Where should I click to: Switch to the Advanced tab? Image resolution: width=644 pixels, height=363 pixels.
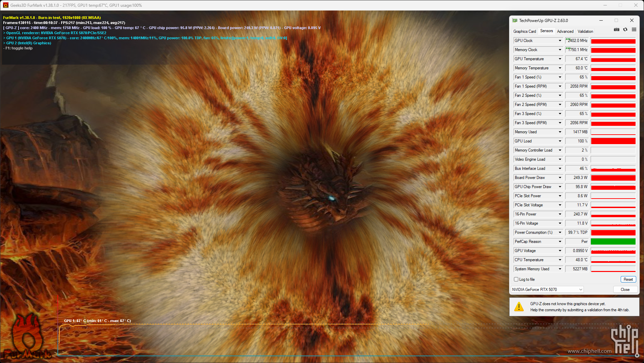(565, 31)
